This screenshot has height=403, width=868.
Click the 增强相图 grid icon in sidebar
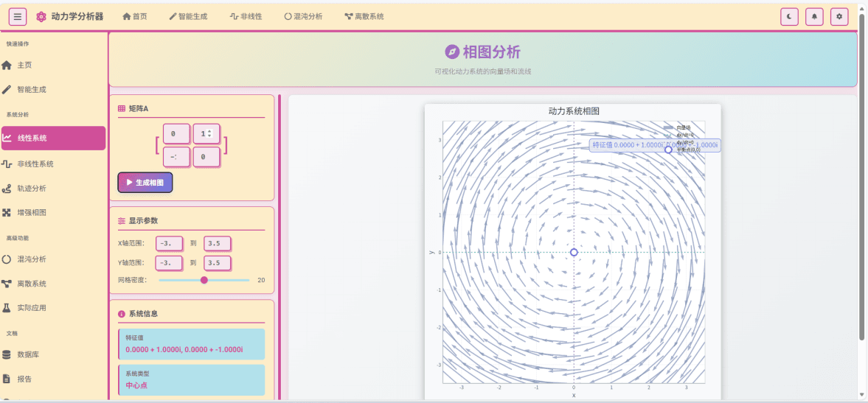pos(7,212)
